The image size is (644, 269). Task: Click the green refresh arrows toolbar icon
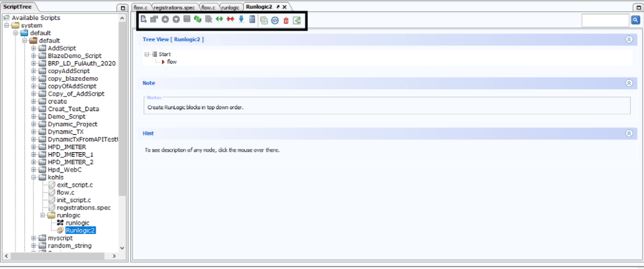(198, 19)
